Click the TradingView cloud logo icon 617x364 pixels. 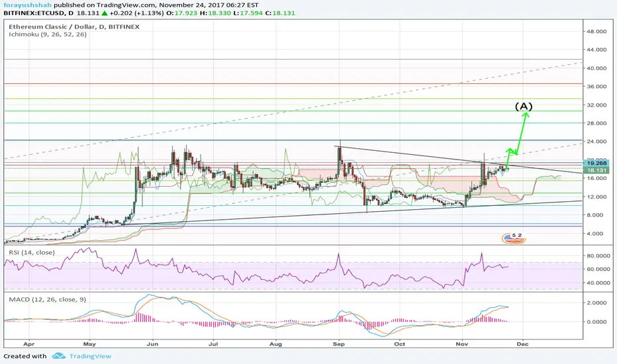click(x=59, y=356)
